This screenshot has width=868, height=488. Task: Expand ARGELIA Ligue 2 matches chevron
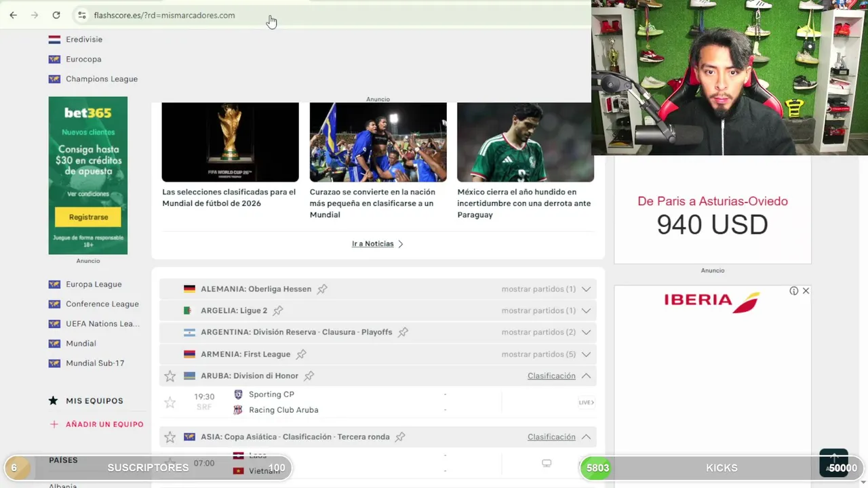pos(586,310)
